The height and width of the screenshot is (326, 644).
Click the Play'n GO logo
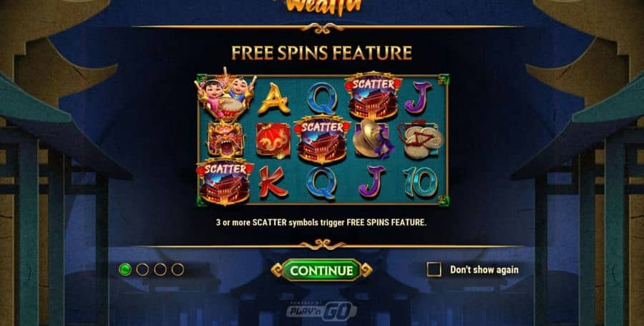(x=321, y=311)
